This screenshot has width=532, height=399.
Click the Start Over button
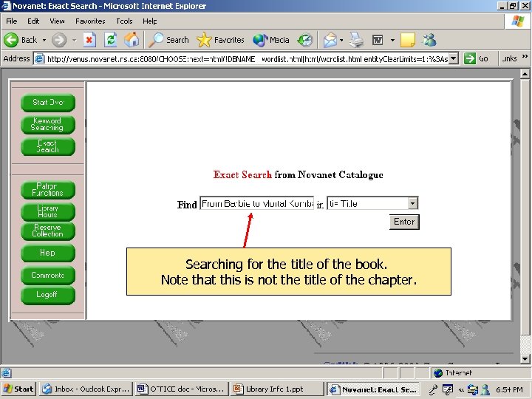(48, 103)
